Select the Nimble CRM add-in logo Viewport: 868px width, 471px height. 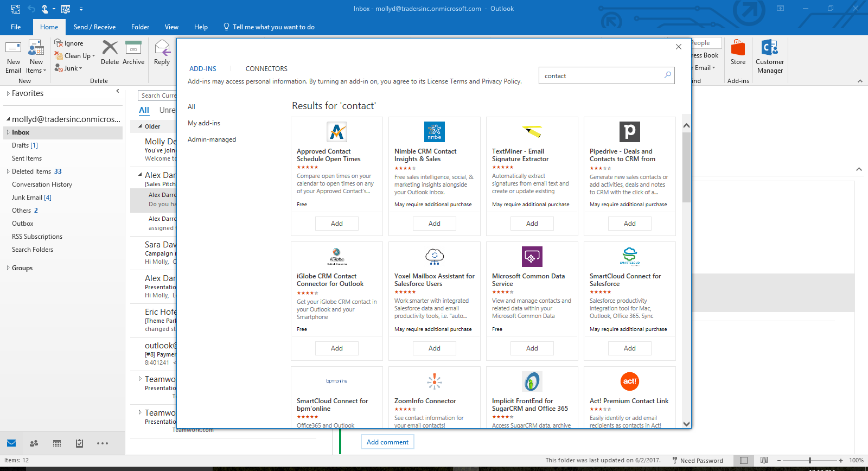[x=435, y=132]
